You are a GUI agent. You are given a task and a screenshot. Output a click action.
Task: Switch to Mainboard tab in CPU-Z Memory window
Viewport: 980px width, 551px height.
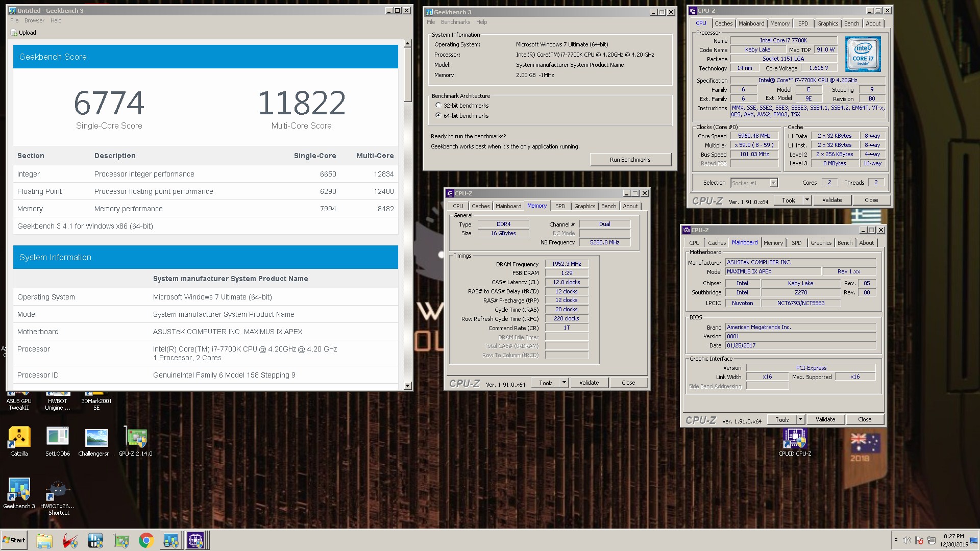[508, 206]
